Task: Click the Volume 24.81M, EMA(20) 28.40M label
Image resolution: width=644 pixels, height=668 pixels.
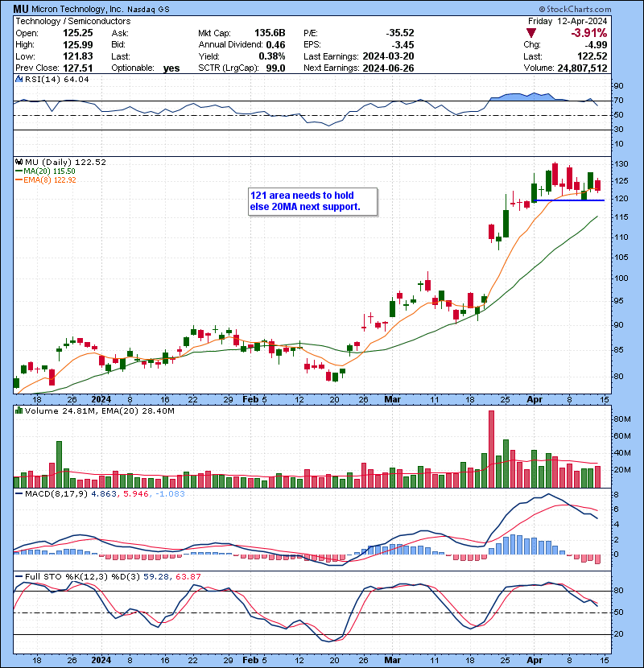Action: pyautogui.click(x=99, y=410)
